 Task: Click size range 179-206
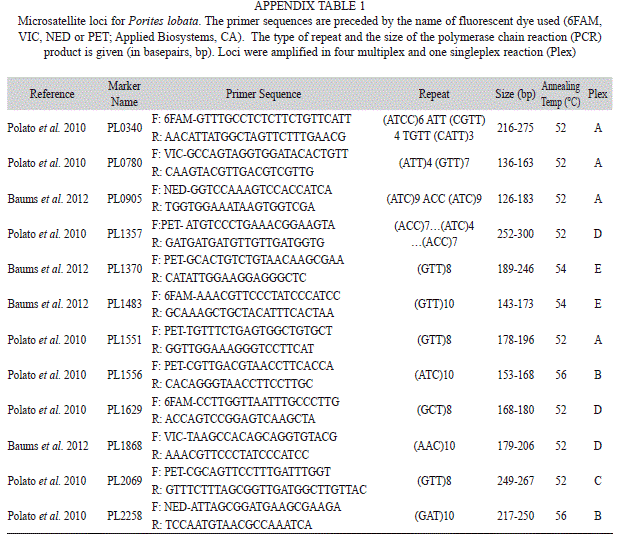click(x=515, y=446)
